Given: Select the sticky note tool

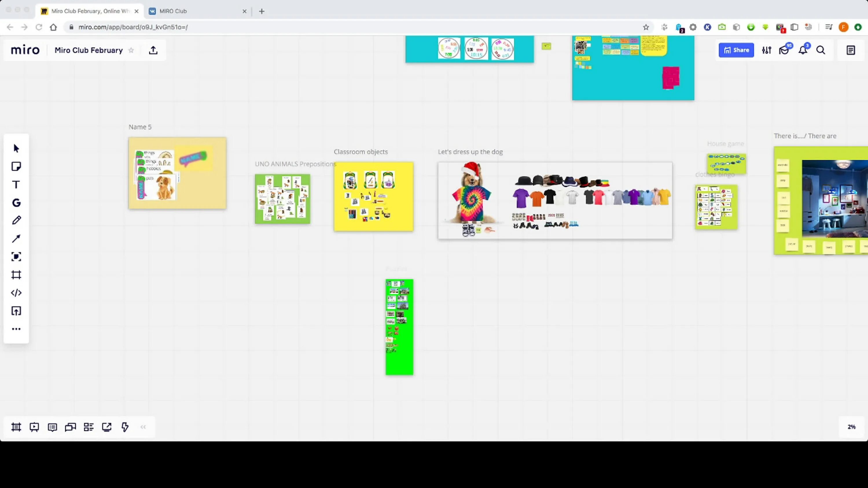Looking at the screenshot, I should click(x=16, y=166).
